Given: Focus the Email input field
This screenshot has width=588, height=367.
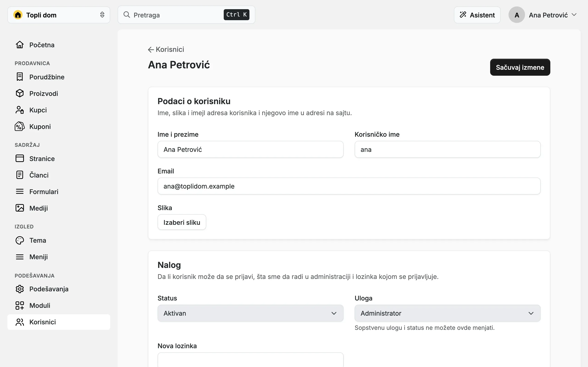Looking at the screenshot, I should (x=349, y=186).
